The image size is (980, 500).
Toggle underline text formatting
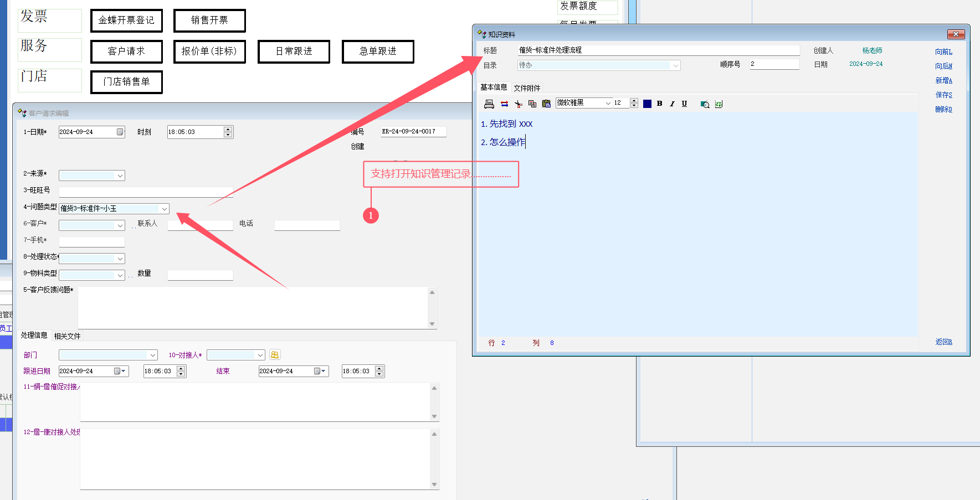tap(684, 104)
